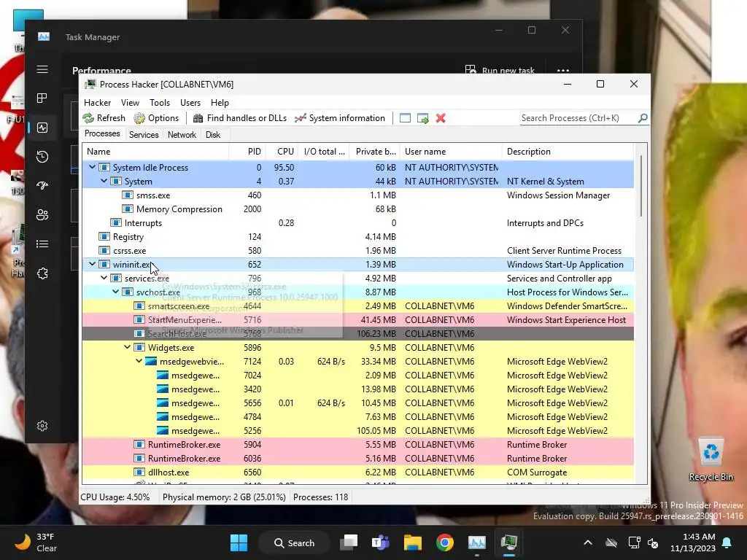Open Task Manager App history icon
747x560 pixels.
[42, 157]
